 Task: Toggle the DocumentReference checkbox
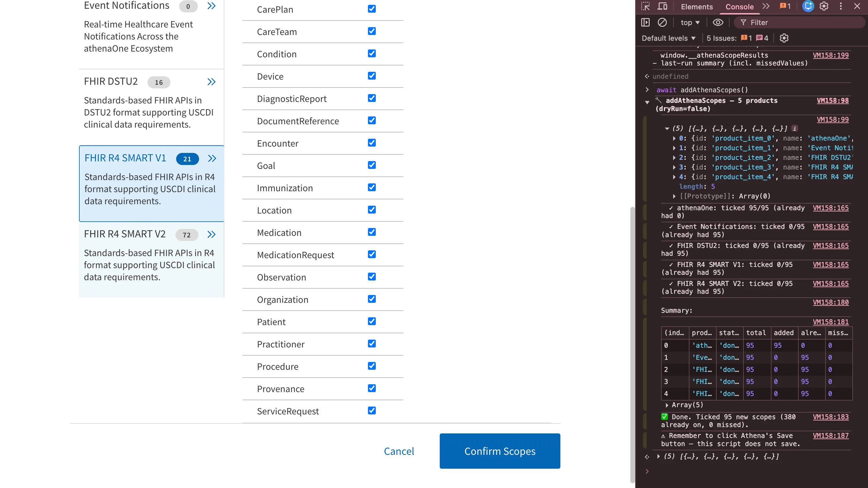click(x=372, y=120)
